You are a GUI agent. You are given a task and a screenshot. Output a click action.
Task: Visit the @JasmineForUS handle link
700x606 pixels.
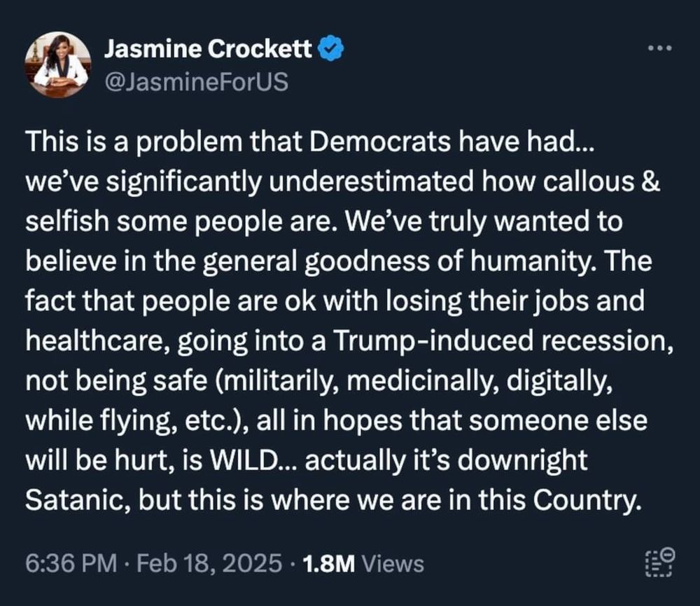[x=196, y=82]
